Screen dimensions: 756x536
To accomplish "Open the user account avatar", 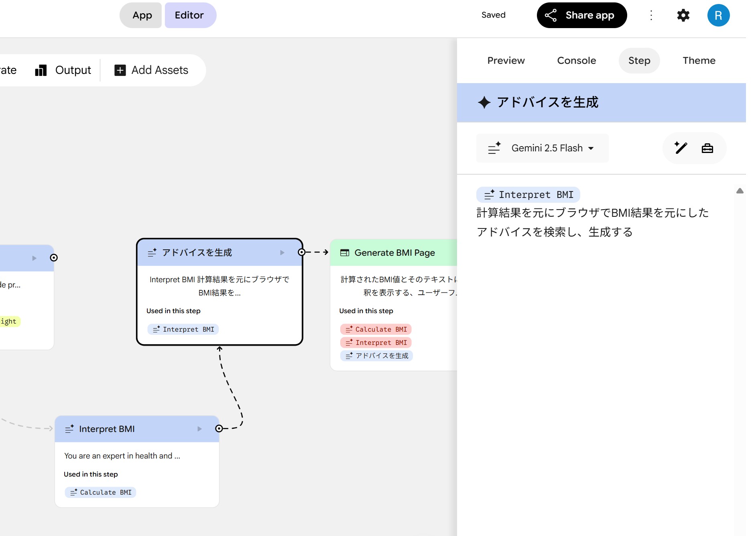I will (718, 15).
